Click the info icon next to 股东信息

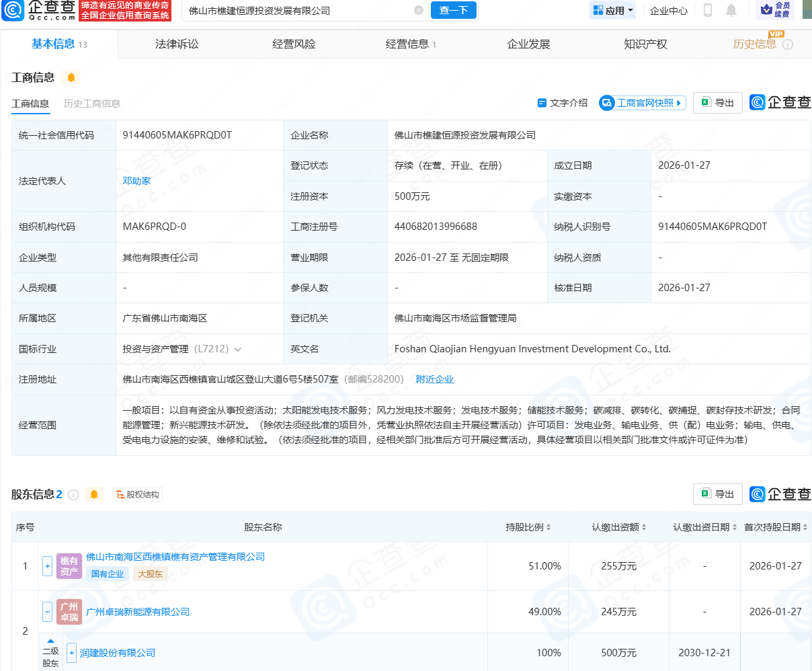click(x=73, y=495)
